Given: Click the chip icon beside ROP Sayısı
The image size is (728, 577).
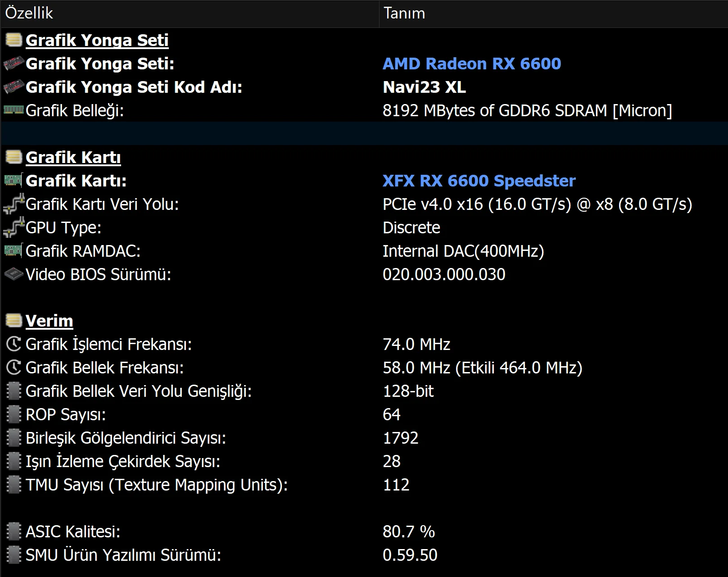Looking at the screenshot, I should (x=14, y=414).
